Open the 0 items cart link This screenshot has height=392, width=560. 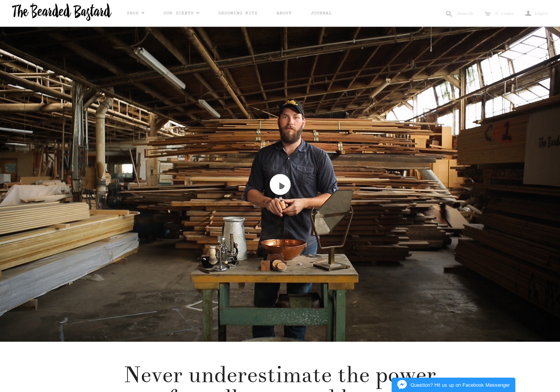(504, 14)
